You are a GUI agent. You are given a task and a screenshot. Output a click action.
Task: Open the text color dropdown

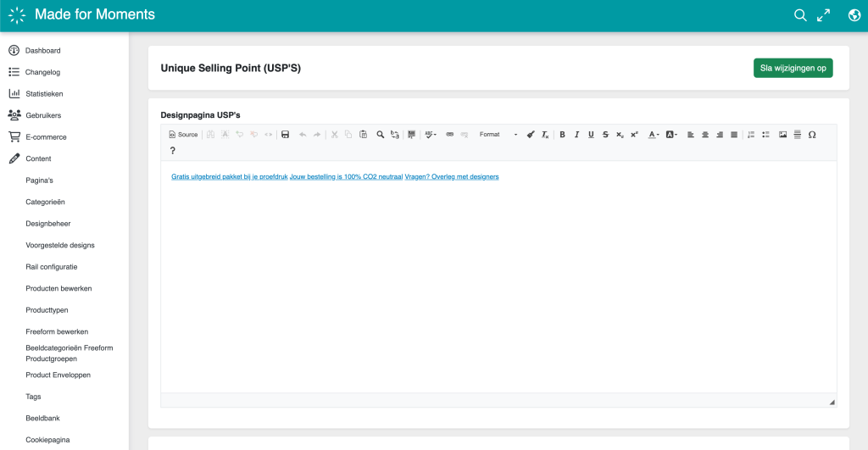(x=654, y=135)
